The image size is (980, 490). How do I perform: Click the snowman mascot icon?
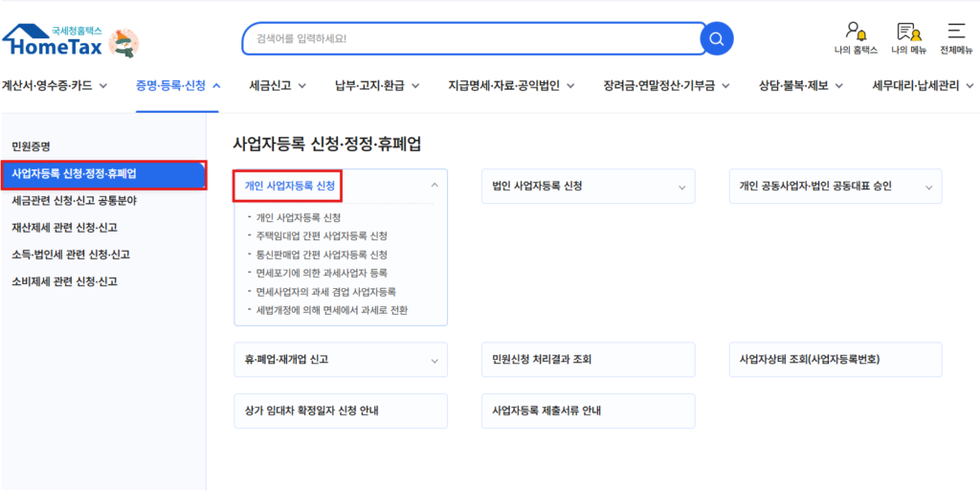point(123,42)
